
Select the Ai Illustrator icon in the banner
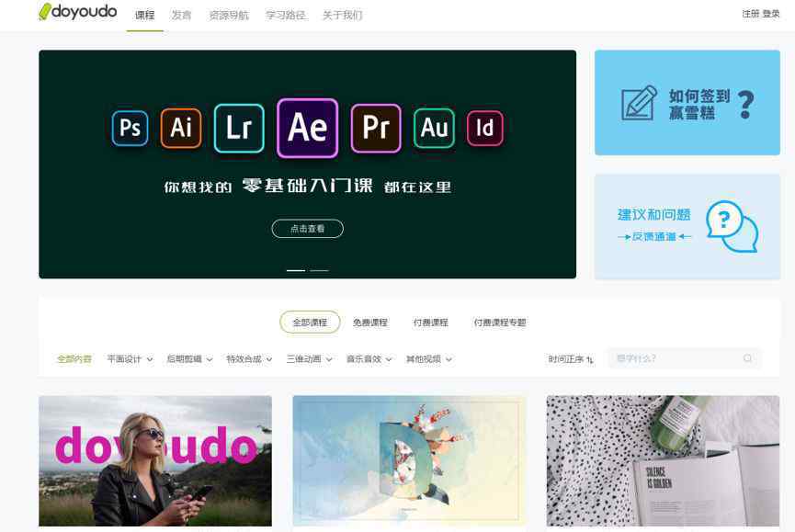(x=181, y=128)
